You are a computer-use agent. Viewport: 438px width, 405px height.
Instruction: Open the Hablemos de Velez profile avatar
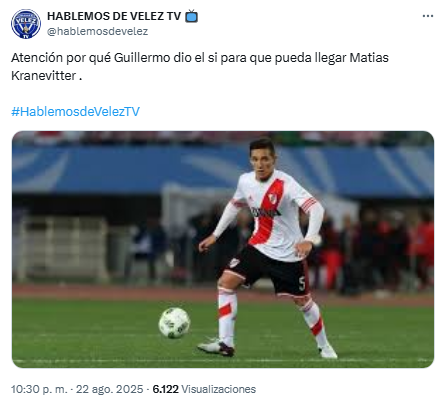pyautogui.click(x=26, y=24)
